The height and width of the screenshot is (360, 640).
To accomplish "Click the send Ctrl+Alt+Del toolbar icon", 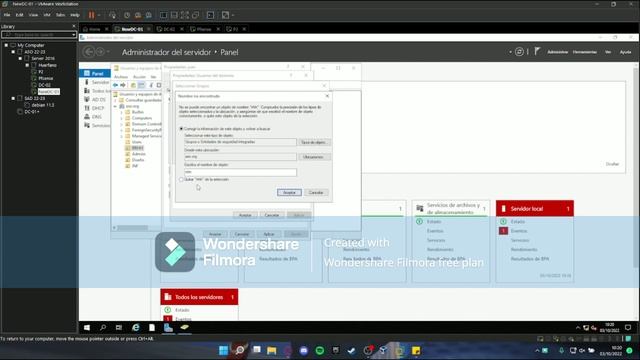I will (x=112, y=15).
